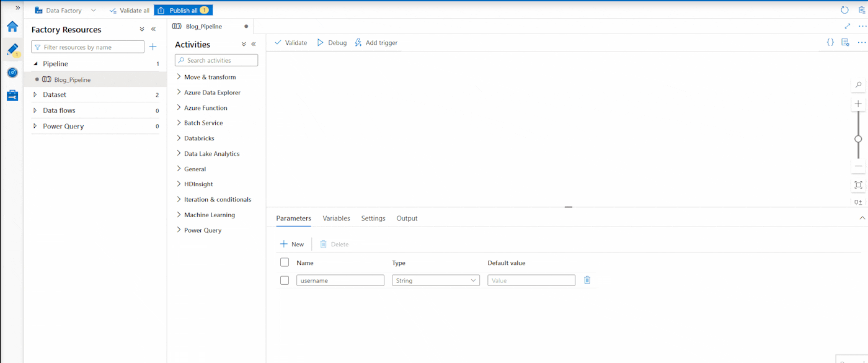Click Add trigger
Image resolution: width=868 pixels, height=363 pixels.
(x=376, y=43)
